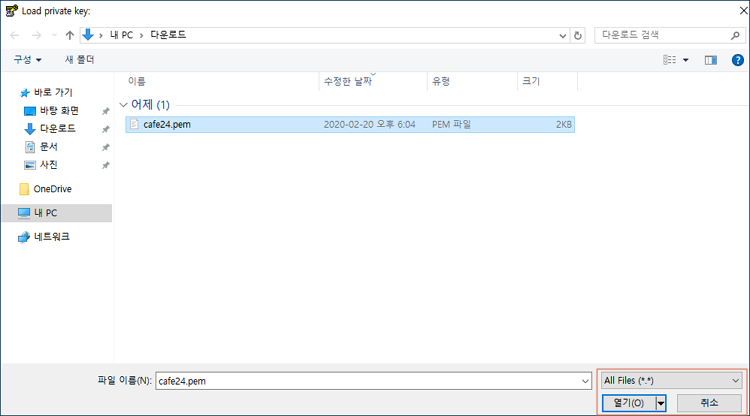Viewport: 750px width, 416px height.
Task: Select 내 PC in the navigation pane
Action: 46,213
